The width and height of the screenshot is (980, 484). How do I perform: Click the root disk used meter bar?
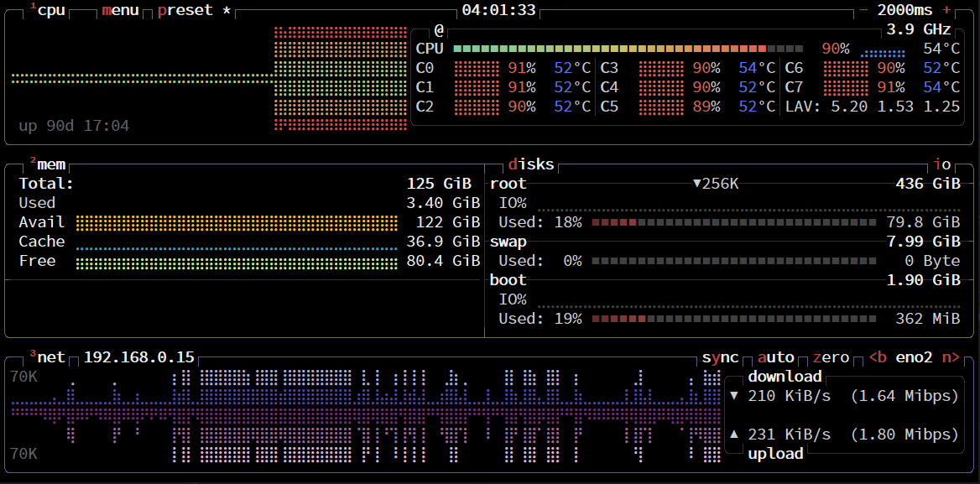[x=734, y=222]
